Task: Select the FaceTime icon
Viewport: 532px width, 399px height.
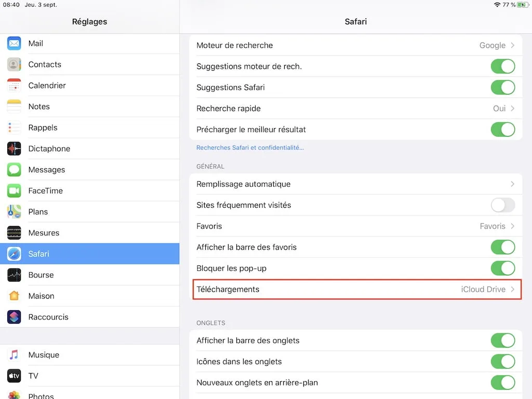Action: coord(14,191)
